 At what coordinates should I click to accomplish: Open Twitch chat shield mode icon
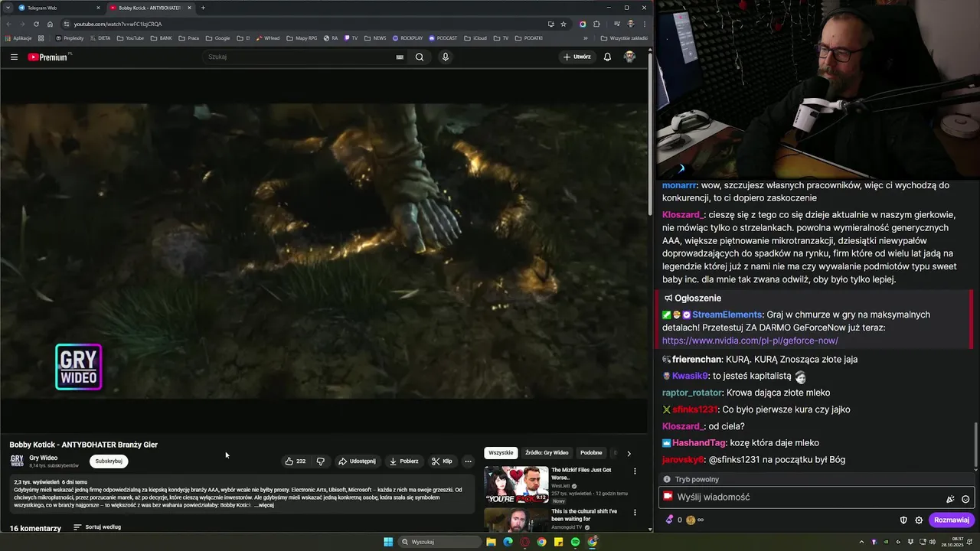(903, 520)
